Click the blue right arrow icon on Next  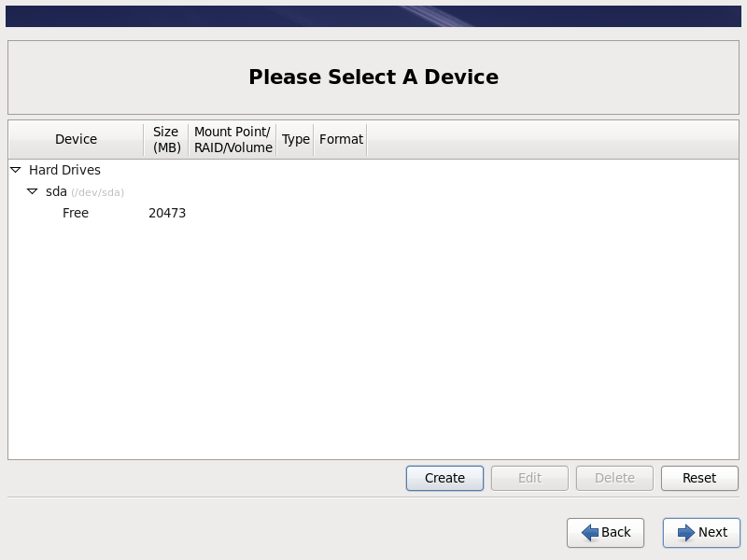686,532
